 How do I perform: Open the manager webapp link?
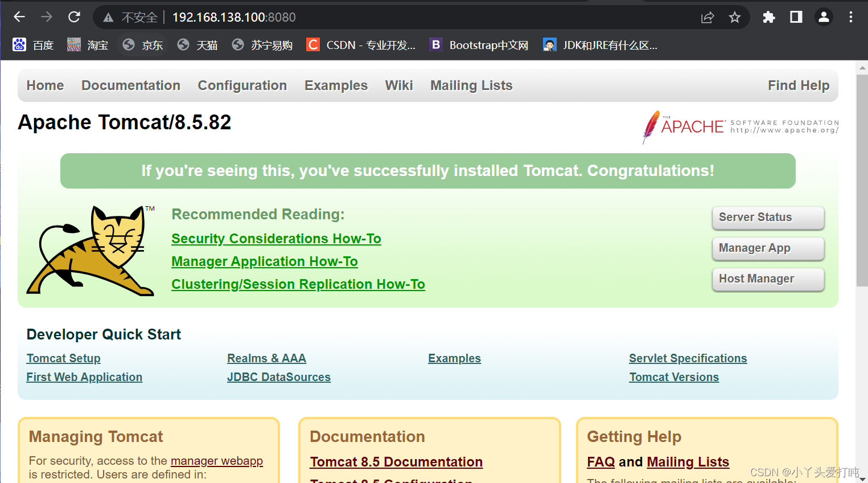(x=217, y=461)
